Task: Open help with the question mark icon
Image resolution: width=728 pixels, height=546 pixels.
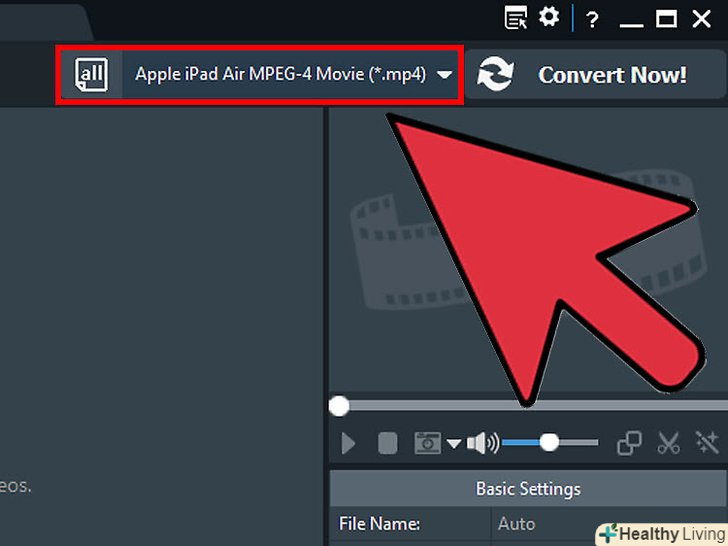Action: click(x=592, y=20)
